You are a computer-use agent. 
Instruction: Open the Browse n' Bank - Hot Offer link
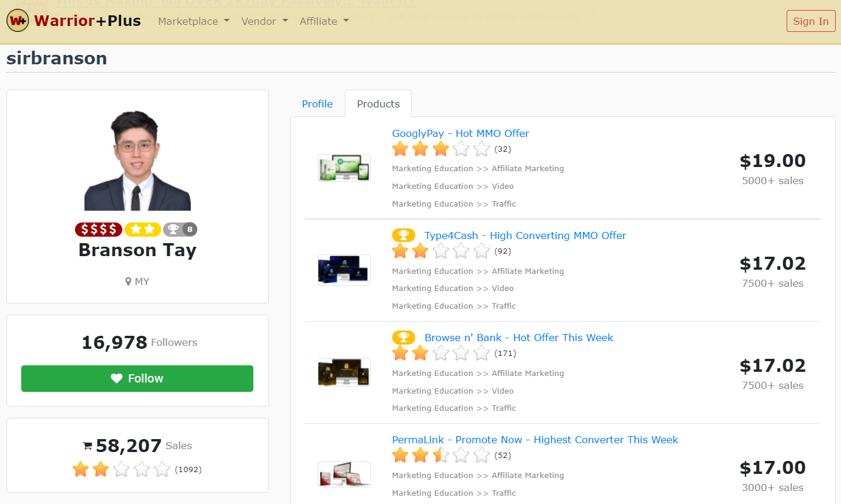pyautogui.click(x=519, y=338)
